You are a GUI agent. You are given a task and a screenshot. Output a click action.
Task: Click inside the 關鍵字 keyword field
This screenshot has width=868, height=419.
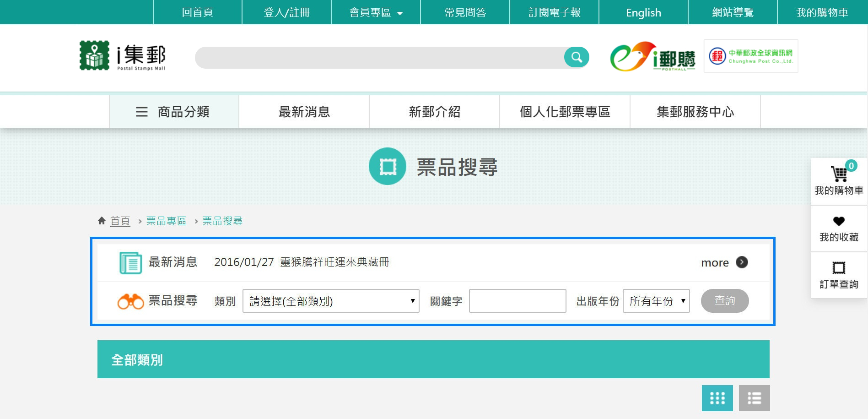point(517,301)
